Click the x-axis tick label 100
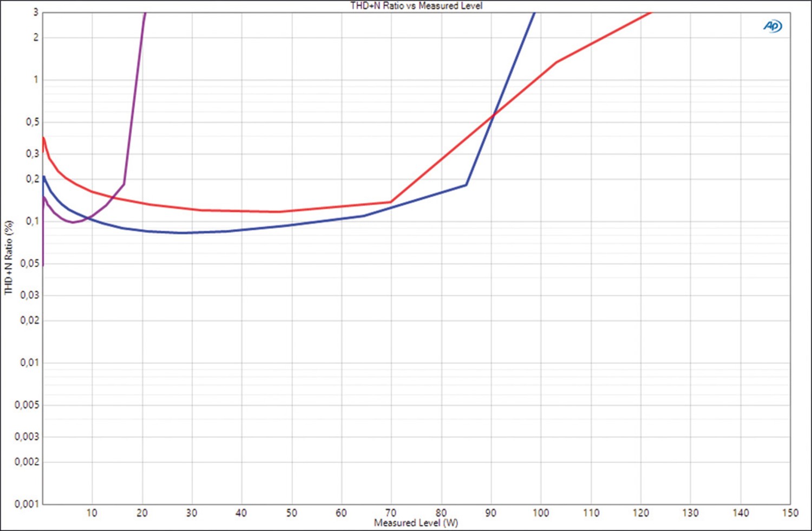 pos(541,513)
